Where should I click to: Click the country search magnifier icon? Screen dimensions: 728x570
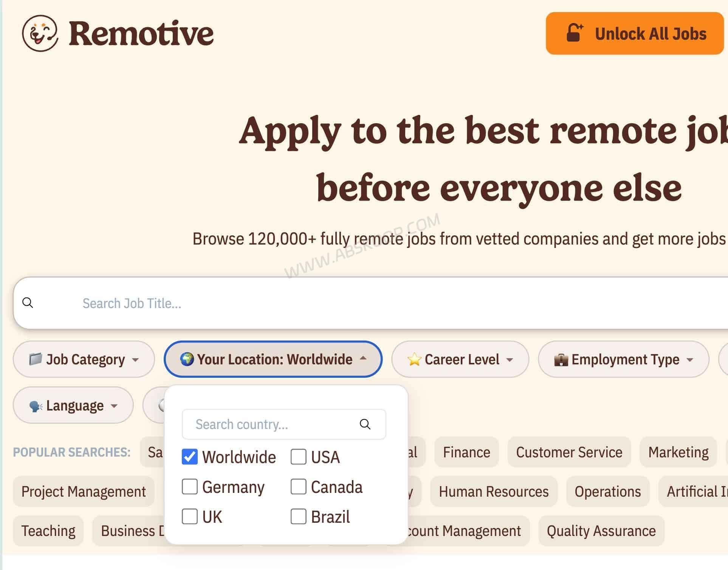point(365,424)
